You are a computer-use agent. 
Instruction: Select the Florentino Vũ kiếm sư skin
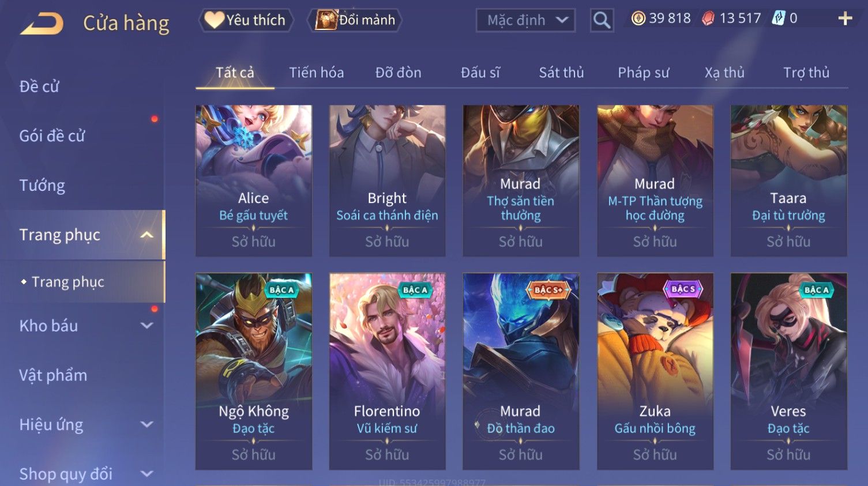(387, 371)
